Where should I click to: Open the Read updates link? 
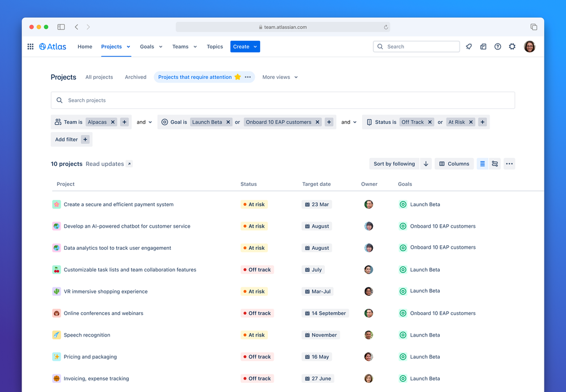tap(105, 164)
